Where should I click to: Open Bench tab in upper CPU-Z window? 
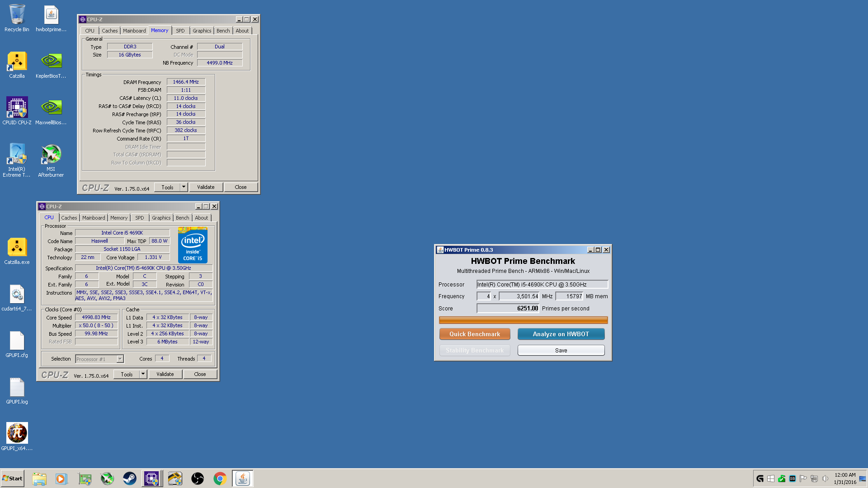pos(223,31)
